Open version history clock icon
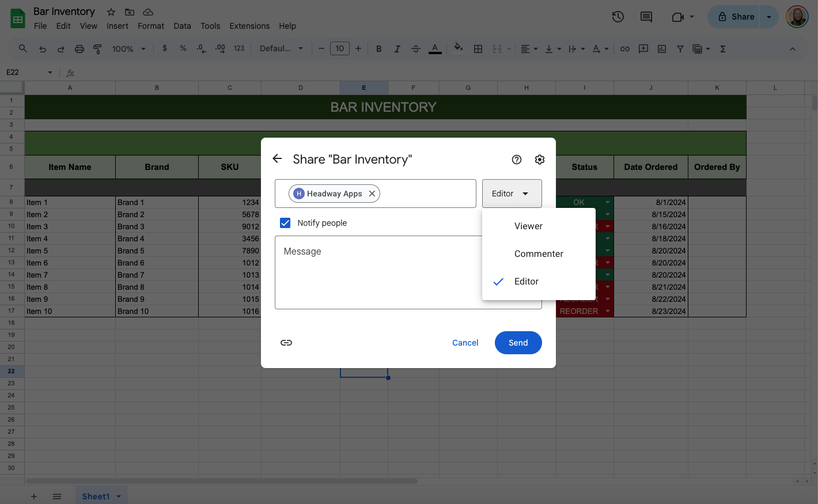The height and width of the screenshot is (504, 818). (618, 17)
